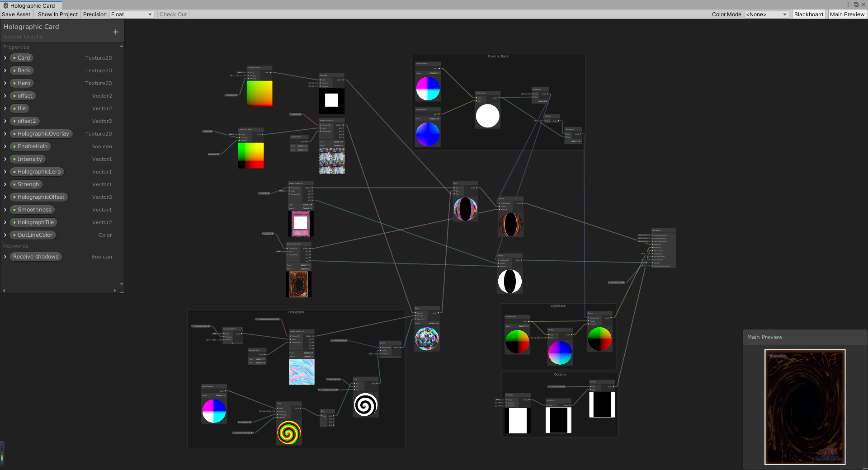Screen dimensions: 868x470
Task: Click the card back vortex texture preview
Action: [298, 284]
